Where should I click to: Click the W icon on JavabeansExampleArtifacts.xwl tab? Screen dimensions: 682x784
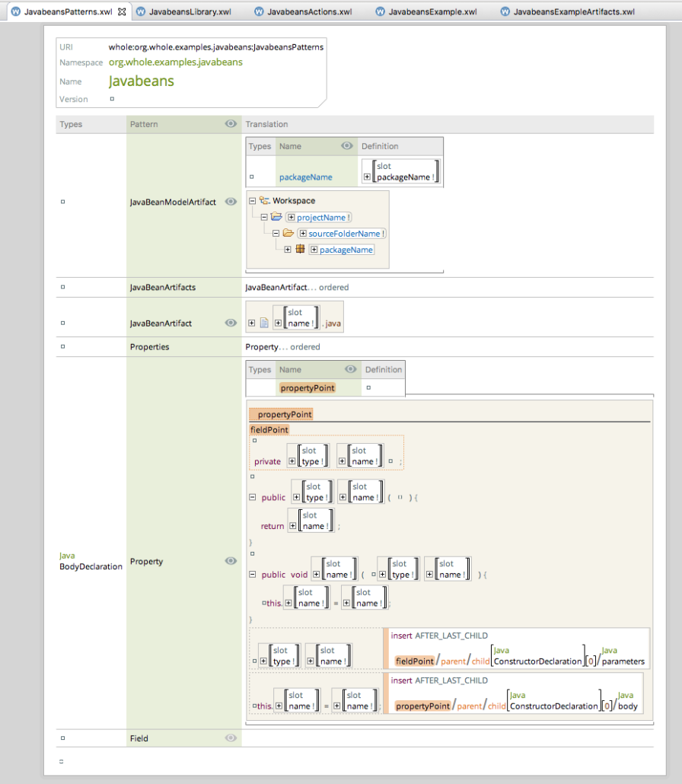(503, 11)
